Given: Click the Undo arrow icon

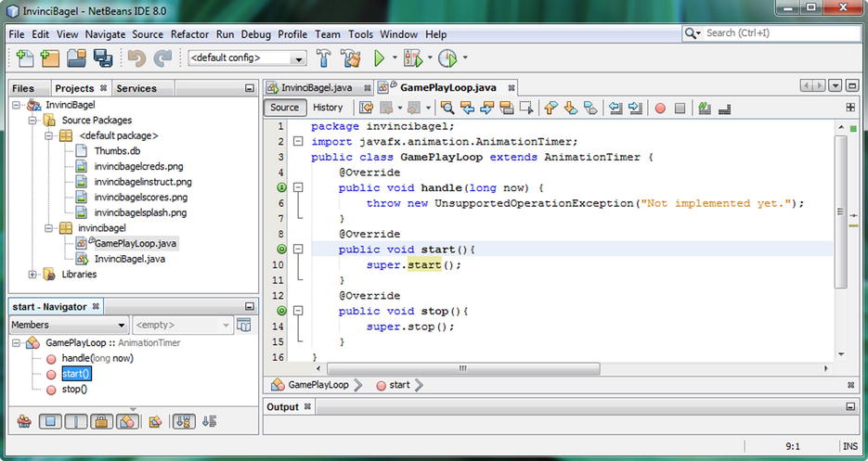Looking at the screenshot, I should [136, 58].
